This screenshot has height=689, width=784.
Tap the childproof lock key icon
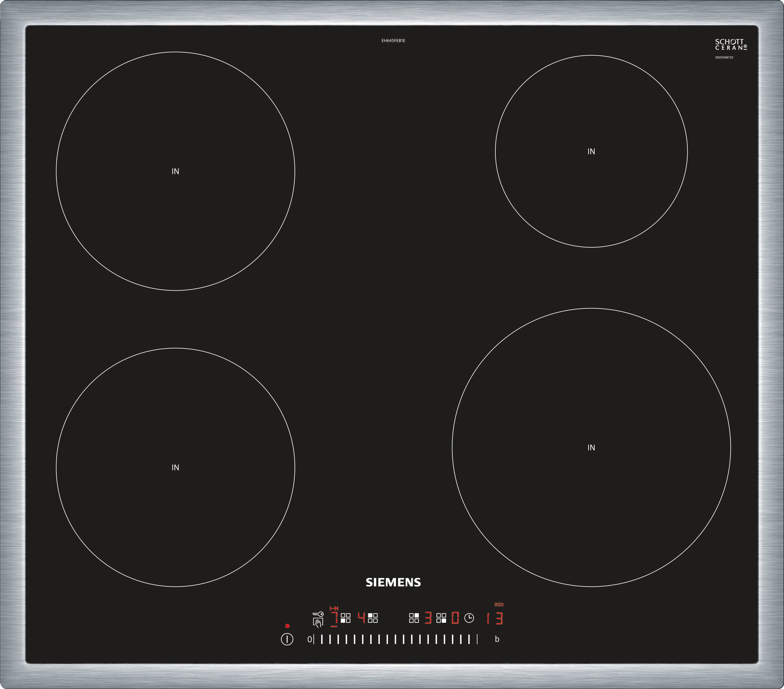click(x=318, y=614)
